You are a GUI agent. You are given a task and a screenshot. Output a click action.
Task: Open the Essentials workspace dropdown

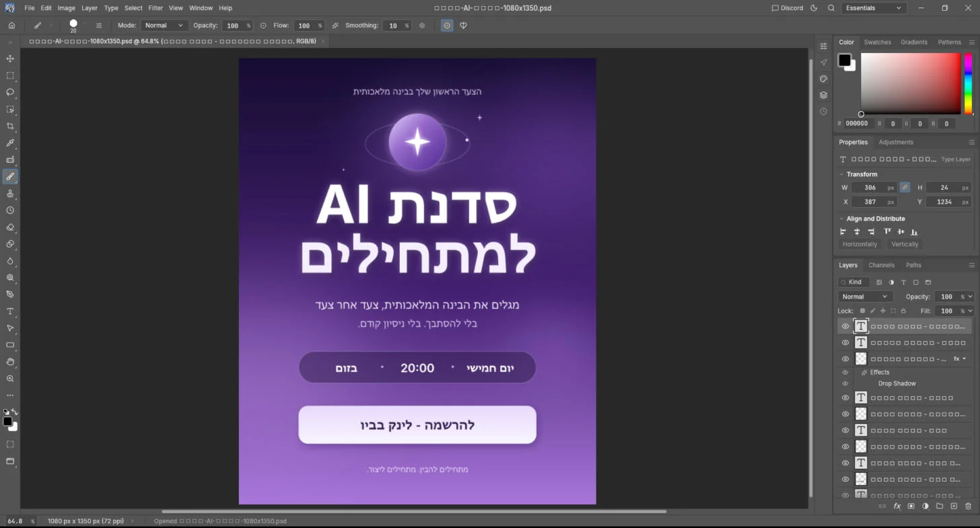(874, 8)
